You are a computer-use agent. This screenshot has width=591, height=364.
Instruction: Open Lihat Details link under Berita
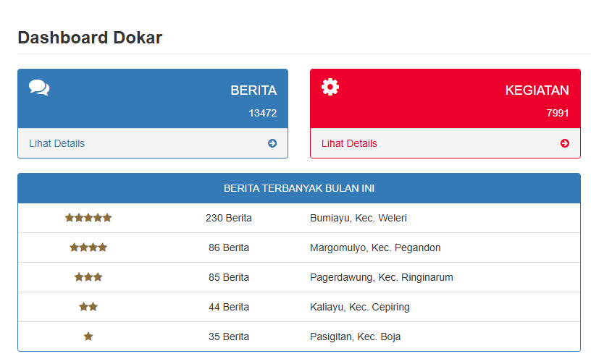57,143
